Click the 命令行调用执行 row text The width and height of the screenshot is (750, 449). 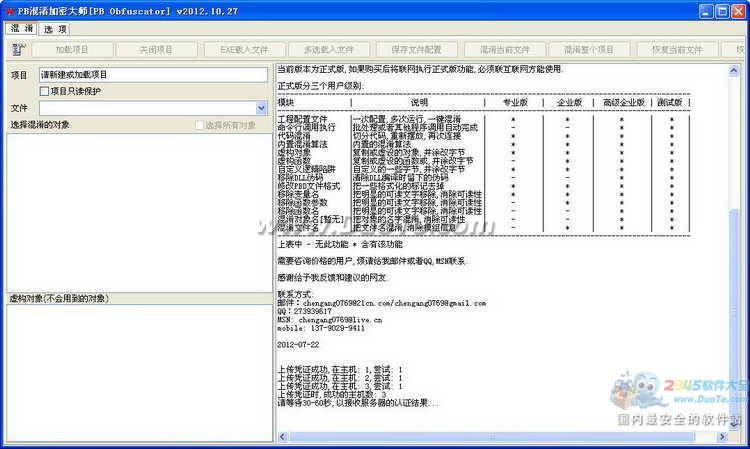(x=307, y=127)
